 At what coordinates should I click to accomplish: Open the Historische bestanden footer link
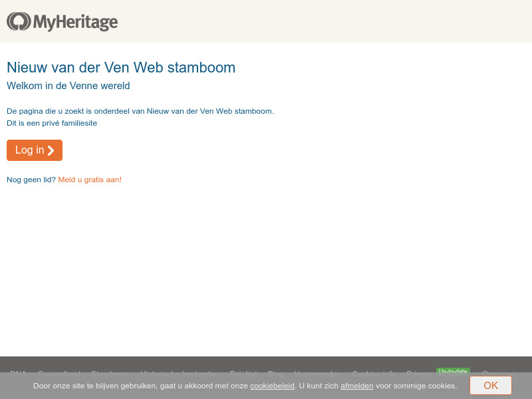coord(180,374)
